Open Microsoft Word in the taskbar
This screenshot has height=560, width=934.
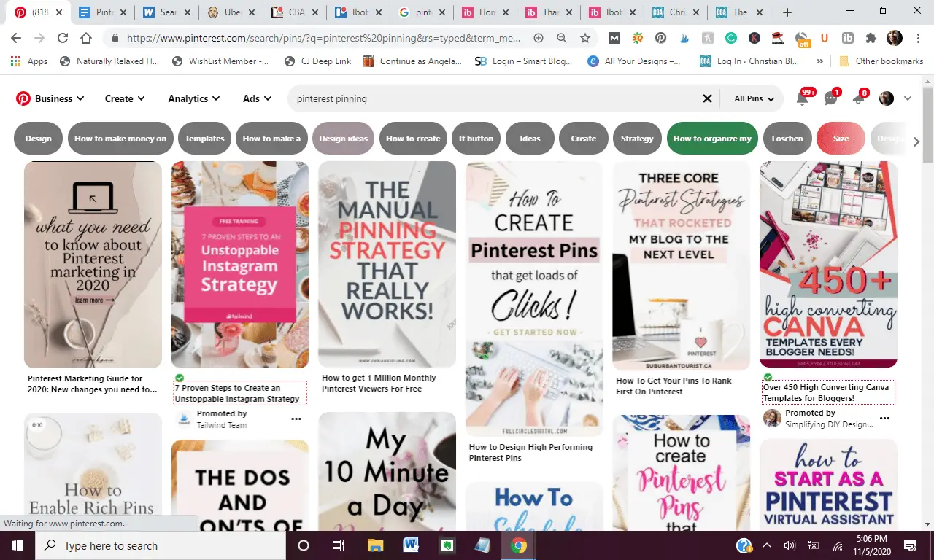click(411, 545)
